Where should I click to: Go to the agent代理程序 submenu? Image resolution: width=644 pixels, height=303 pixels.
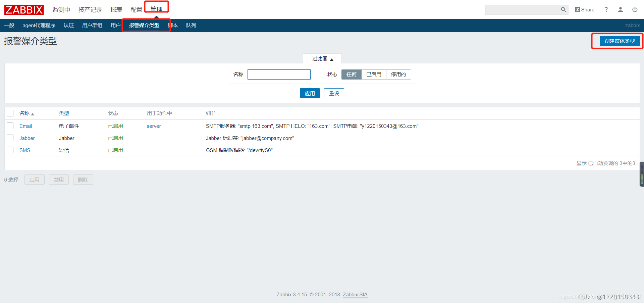pos(39,26)
